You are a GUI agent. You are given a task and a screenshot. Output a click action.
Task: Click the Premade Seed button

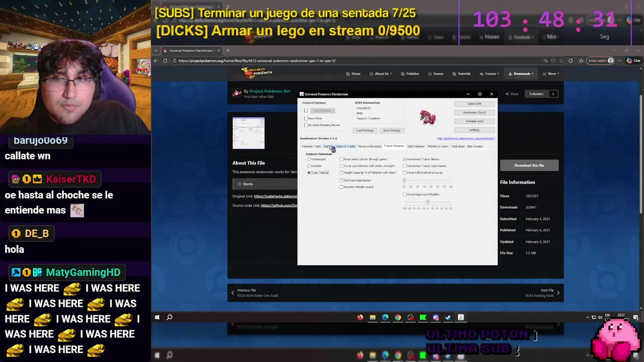474,121
